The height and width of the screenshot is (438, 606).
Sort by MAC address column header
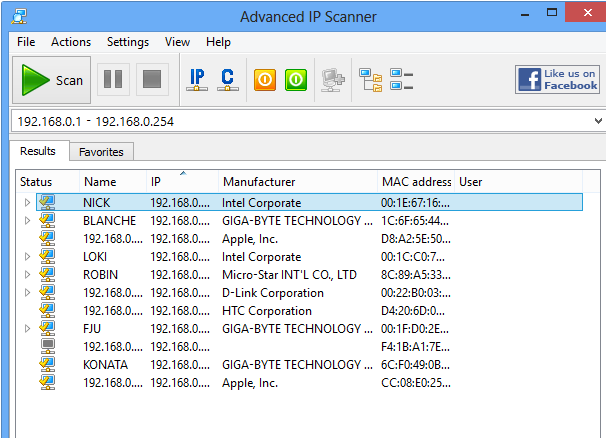(416, 182)
